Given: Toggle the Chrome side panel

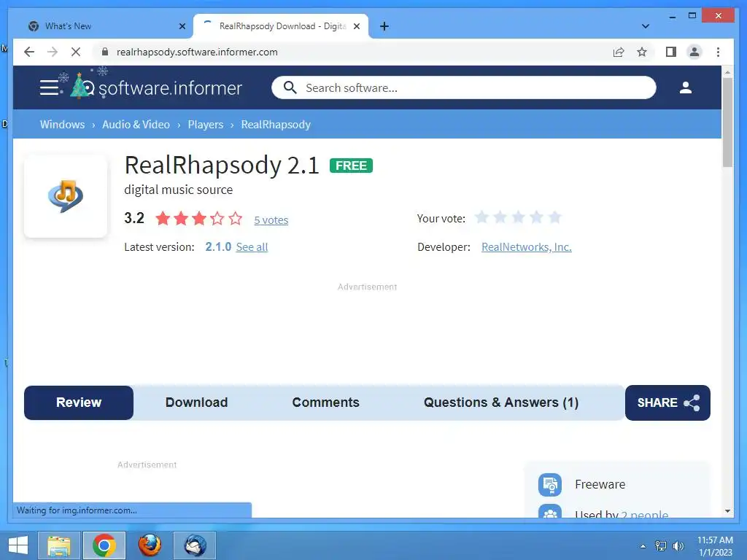Looking at the screenshot, I should click(x=671, y=52).
